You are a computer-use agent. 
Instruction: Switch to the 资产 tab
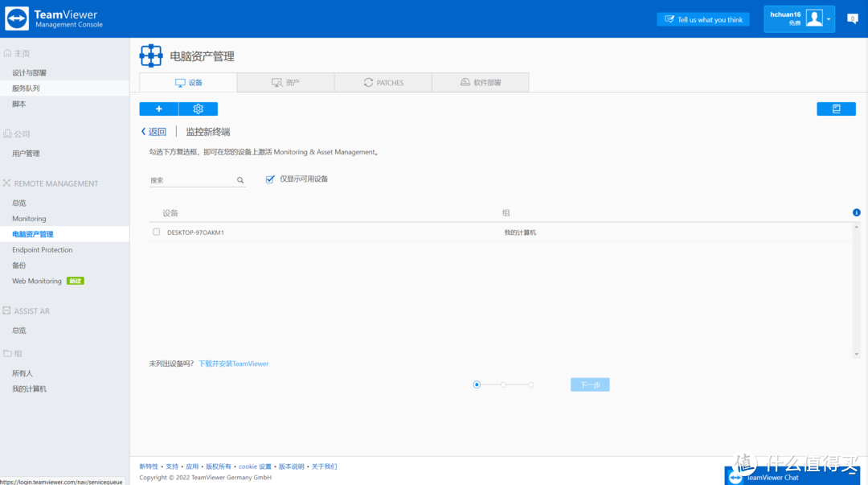pos(285,83)
